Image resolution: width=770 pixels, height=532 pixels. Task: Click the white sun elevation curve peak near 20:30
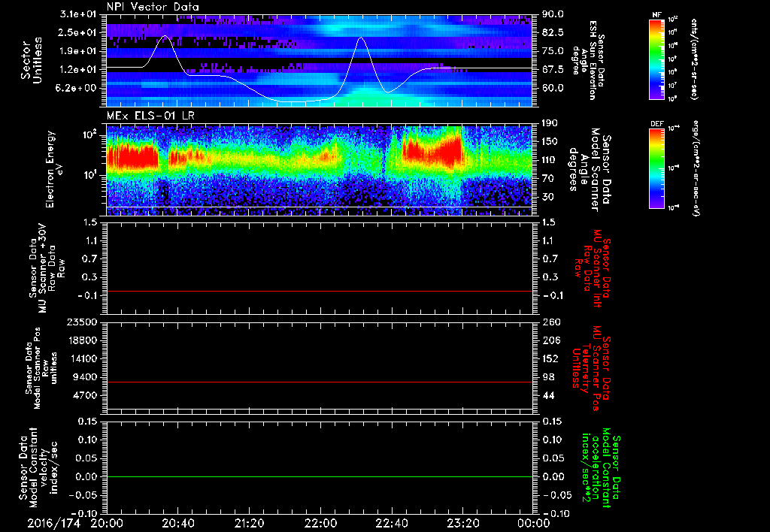[165, 36]
